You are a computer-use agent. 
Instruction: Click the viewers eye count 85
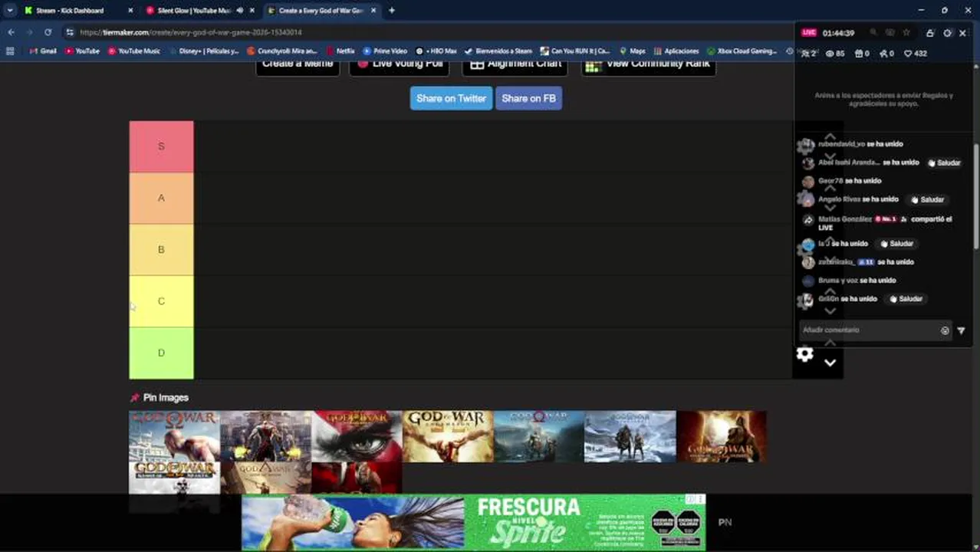pyautogui.click(x=834, y=54)
